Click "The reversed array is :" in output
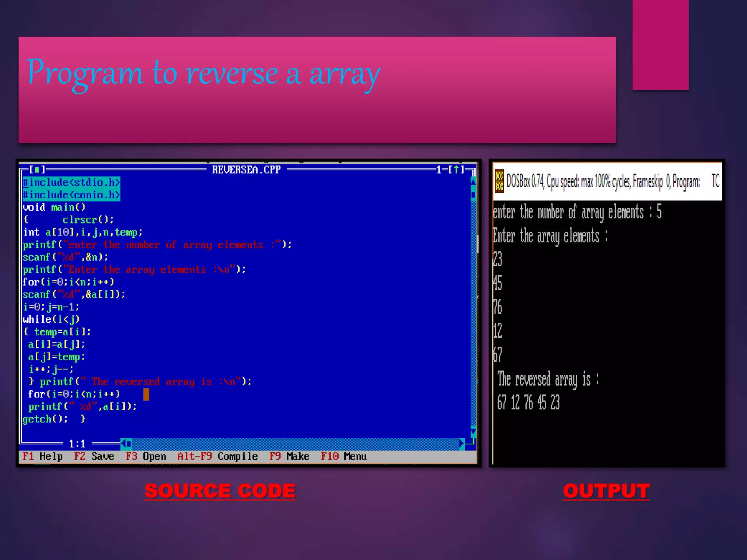The height and width of the screenshot is (560, 747). coord(548,379)
